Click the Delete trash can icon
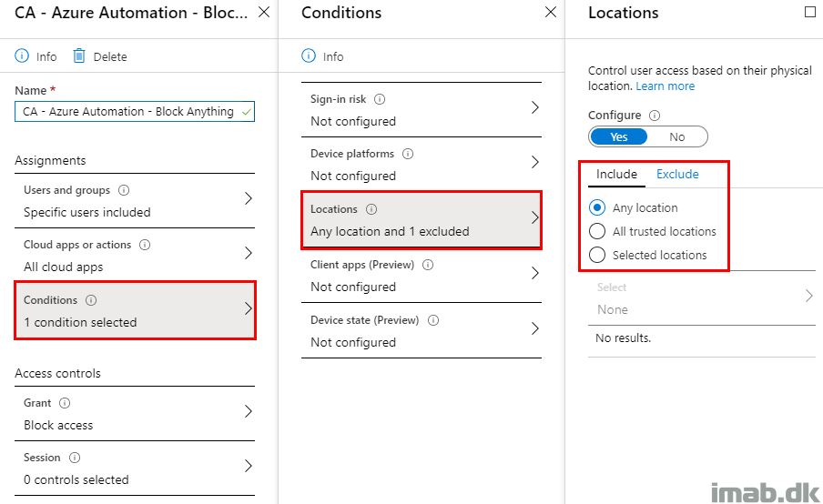823x504 pixels. coord(78,55)
